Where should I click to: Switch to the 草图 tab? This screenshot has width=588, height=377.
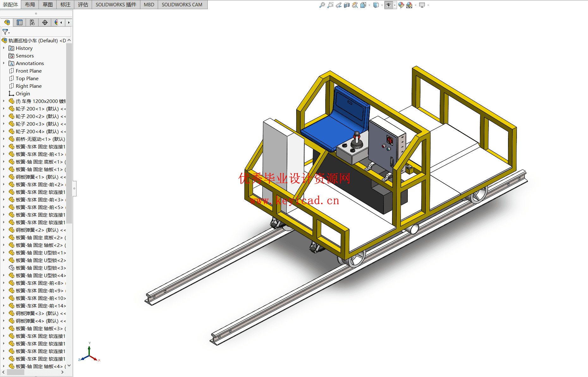click(x=48, y=4)
